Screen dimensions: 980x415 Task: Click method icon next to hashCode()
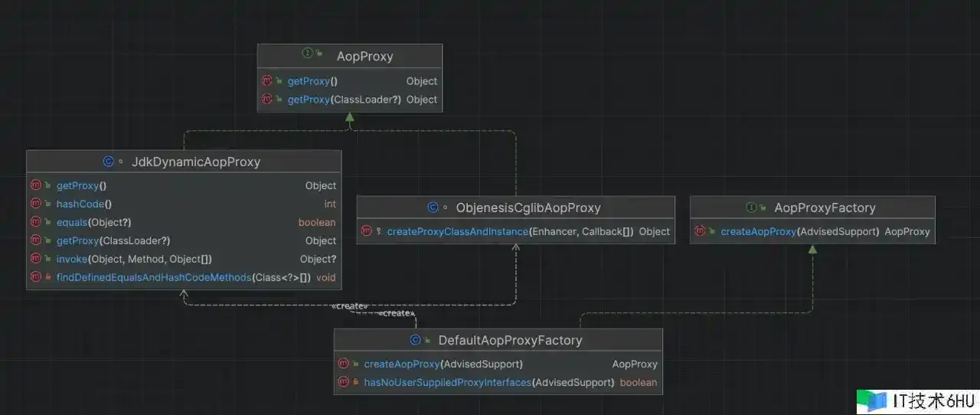pos(36,204)
